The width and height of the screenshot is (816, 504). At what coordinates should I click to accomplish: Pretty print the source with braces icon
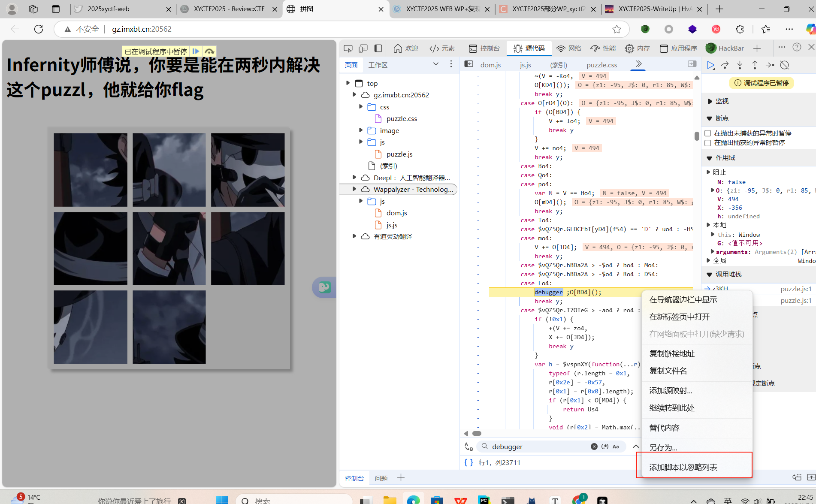468,462
